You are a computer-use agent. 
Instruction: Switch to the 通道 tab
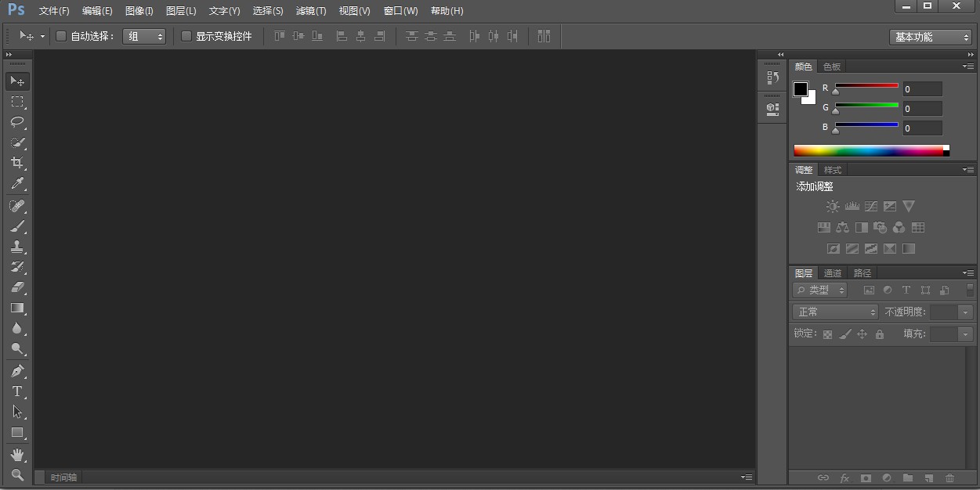[833, 273]
